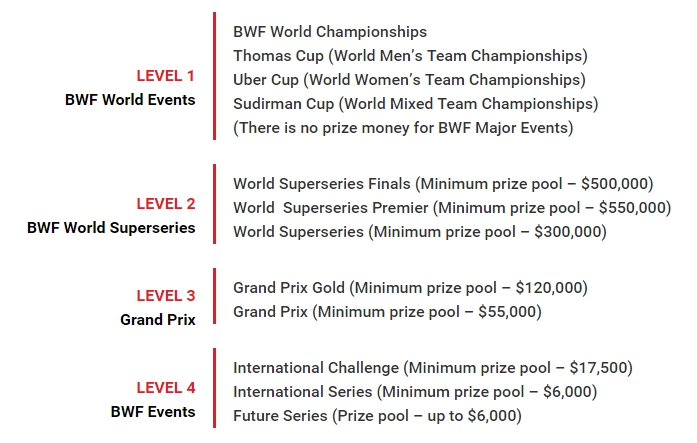Image resolution: width=697 pixels, height=443 pixels.
Task: Click the no prize money note
Action: click(x=403, y=128)
